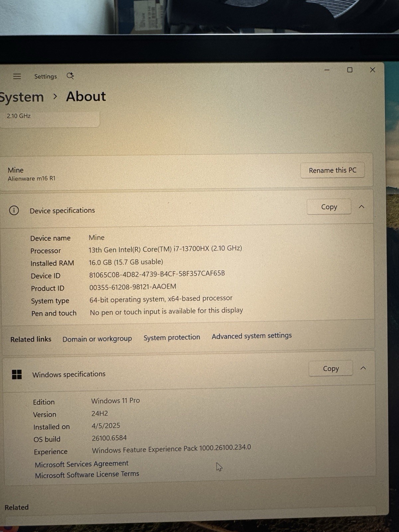Open Microsoft Software License Terms link
The width and height of the screenshot is (399, 532).
click(x=87, y=474)
